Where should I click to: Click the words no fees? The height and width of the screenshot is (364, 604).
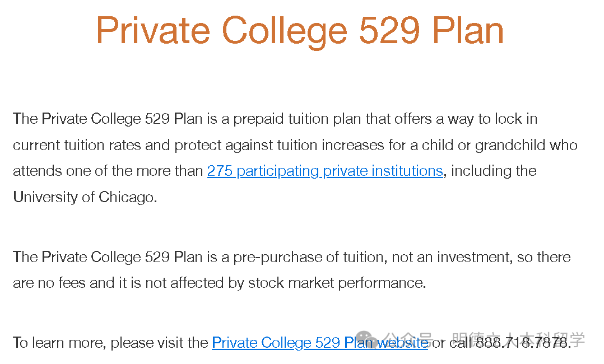coord(63,283)
